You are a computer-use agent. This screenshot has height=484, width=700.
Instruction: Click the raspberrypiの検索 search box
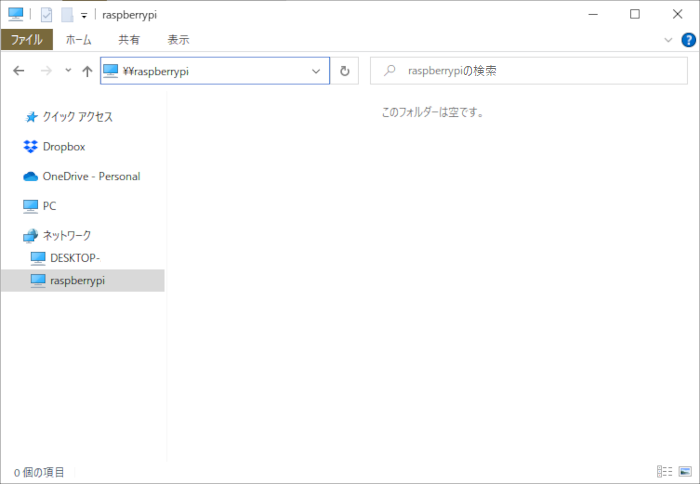tap(530, 71)
